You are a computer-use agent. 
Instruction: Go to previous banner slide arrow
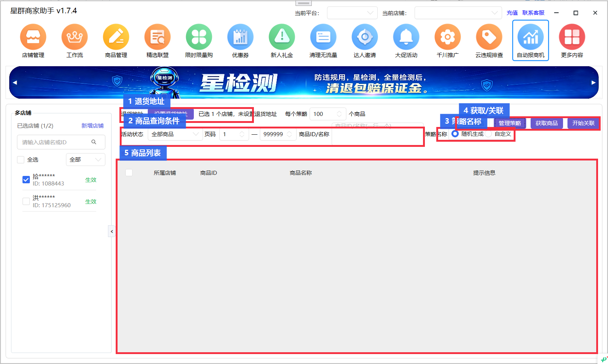(15, 82)
